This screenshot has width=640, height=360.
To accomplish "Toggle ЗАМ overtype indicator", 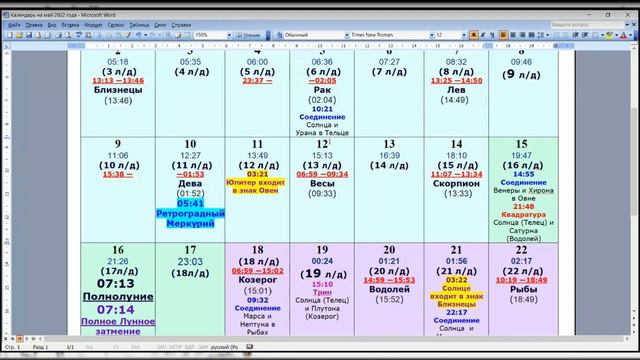I will [x=203, y=347].
